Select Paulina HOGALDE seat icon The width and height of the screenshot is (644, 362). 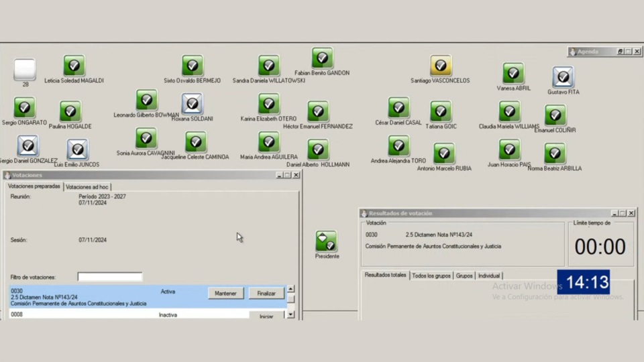(x=70, y=111)
